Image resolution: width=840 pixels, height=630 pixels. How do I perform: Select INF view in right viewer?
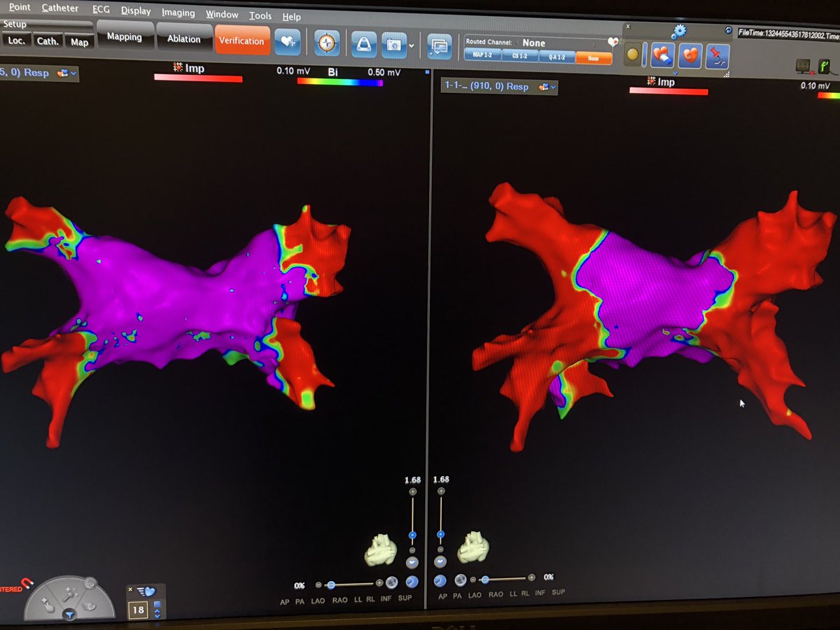coord(540,593)
